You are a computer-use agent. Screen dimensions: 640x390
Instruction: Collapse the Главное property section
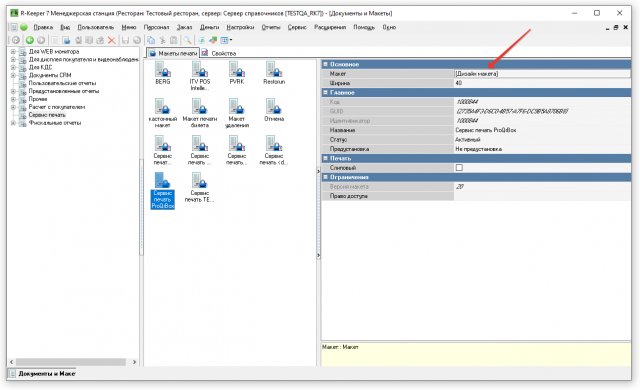[325, 93]
